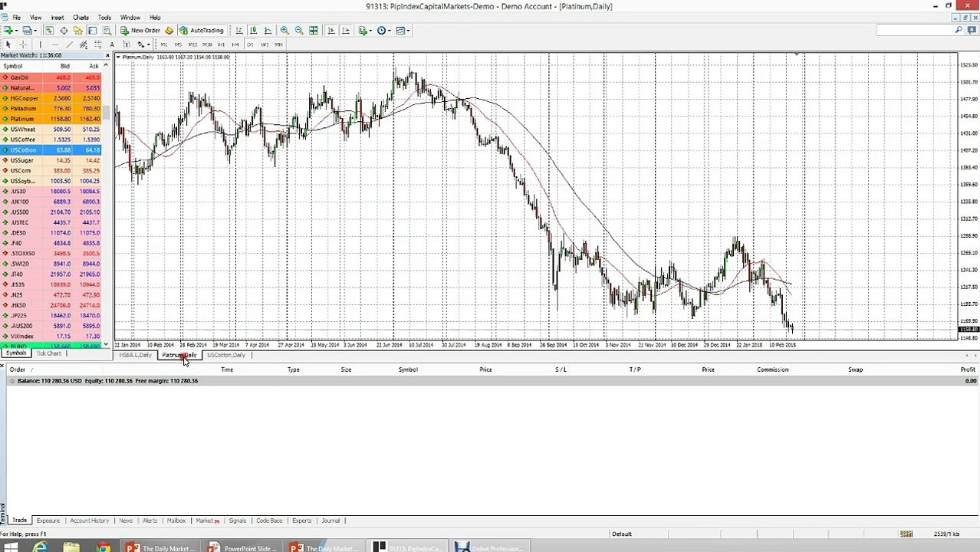
Task: Toggle the H4 timeframe button
Action: (235, 44)
